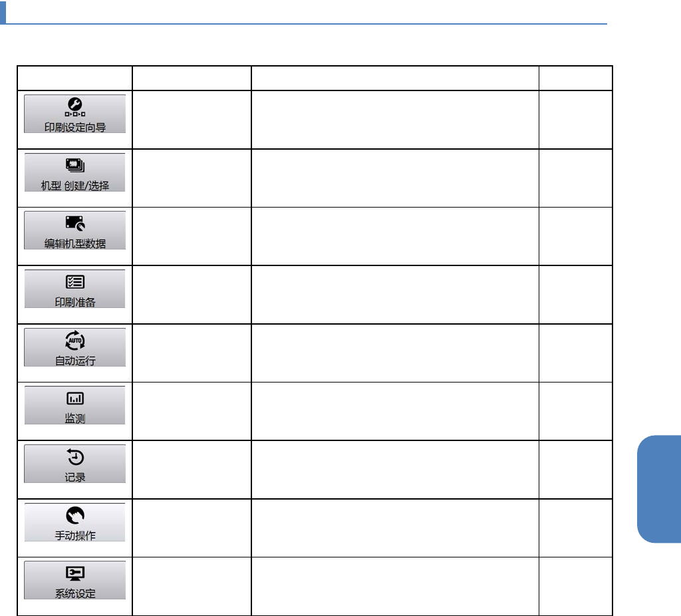Screen dimensions: 681x616
Task: Choose the 印刷准备 button label
Action: (x=74, y=302)
